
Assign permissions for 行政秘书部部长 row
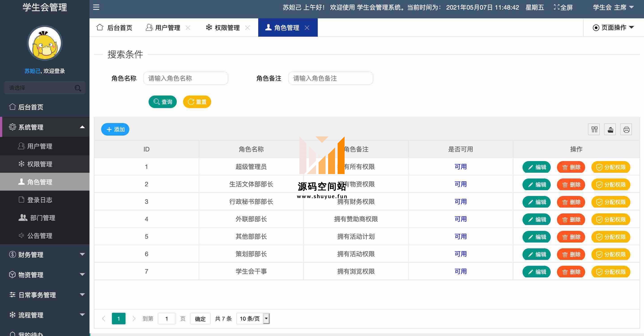coord(611,202)
